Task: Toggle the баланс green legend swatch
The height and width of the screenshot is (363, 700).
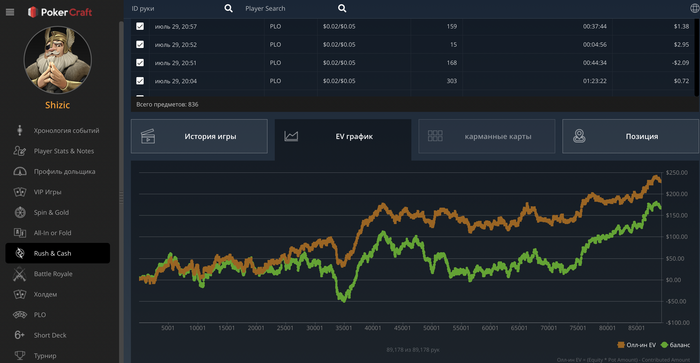Action: coord(664,345)
